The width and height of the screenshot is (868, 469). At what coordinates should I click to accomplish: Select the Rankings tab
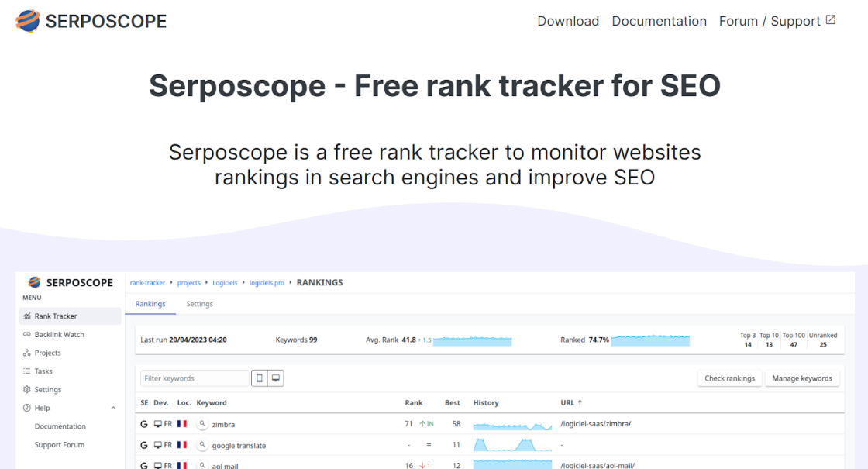(x=150, y=304)
